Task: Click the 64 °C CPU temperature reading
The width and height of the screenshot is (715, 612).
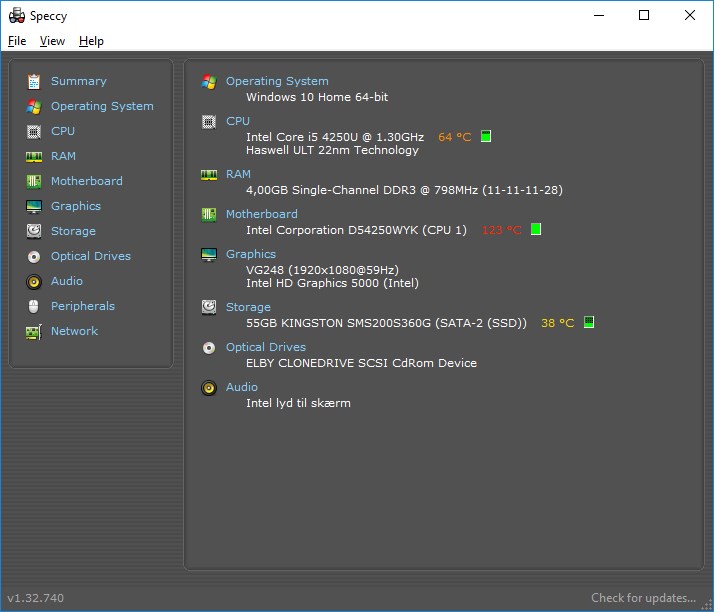Action: click(x=455, y=137)
